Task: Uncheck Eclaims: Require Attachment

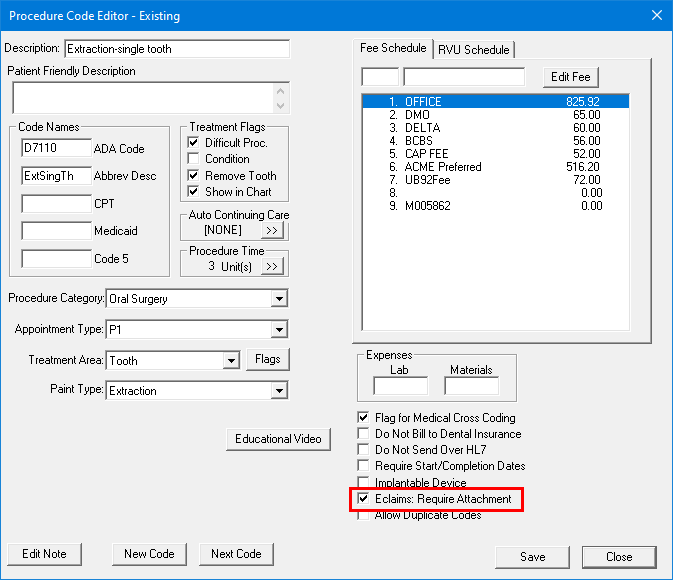Action: [x=364, y=499]
